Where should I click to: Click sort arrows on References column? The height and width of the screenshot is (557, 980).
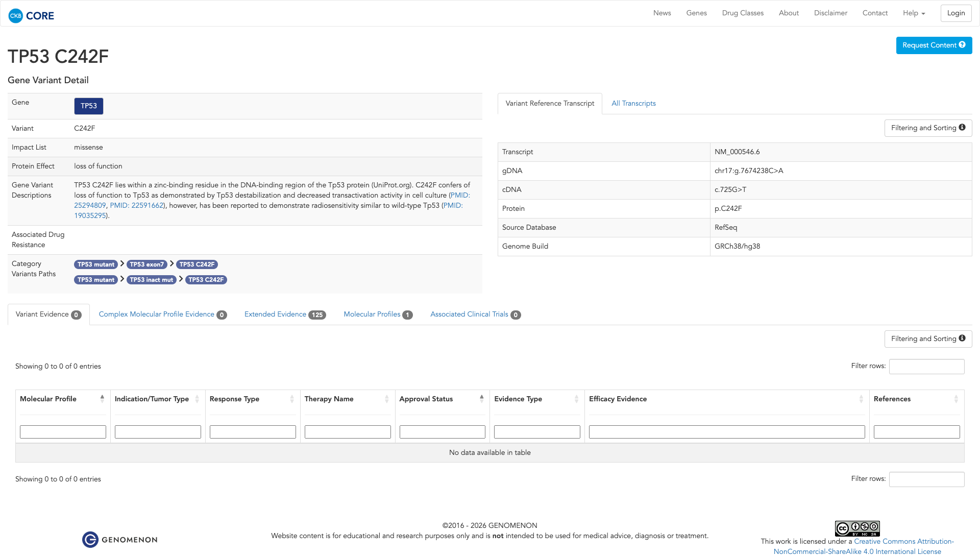pos(955,399)
